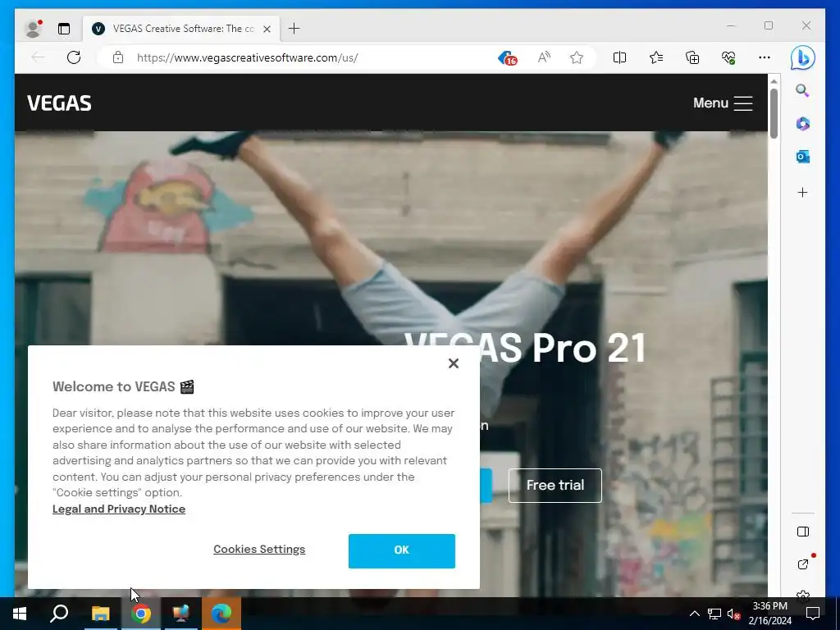This screenshot has width=840, height=630.
Task: Open Microsoft 365 sidebar app
Action: 802,124
